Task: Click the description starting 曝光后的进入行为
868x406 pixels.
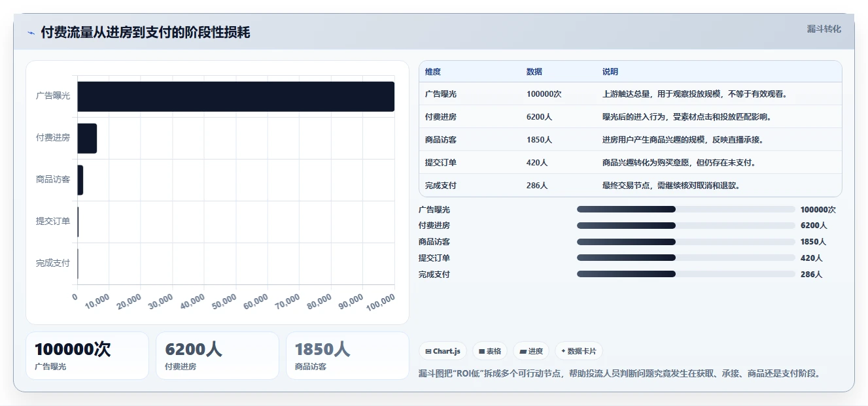Action: [688, 117]
